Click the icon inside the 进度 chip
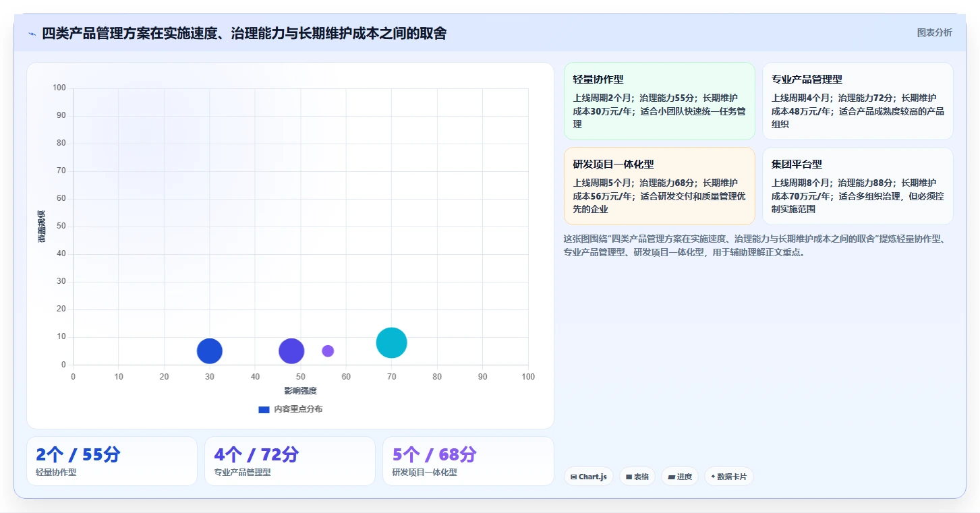The image size is (980, 513). (671, 477)
